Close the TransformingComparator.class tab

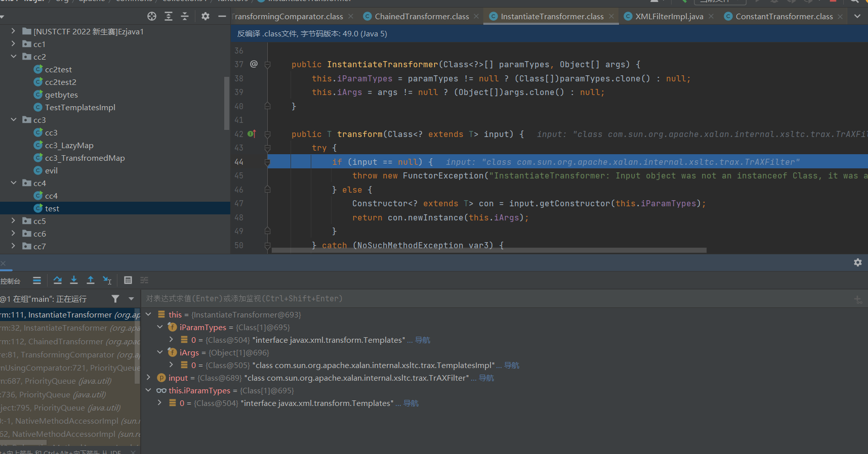pyautogui.click(x=351, y=17)
